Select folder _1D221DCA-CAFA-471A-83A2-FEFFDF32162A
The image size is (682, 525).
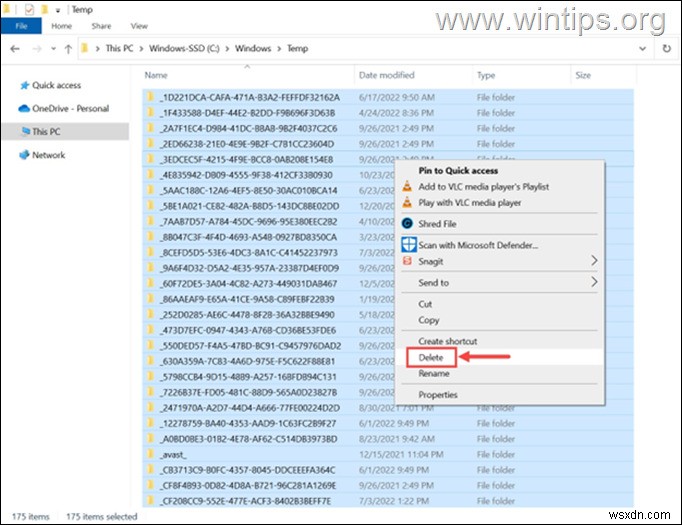point(388,97)
